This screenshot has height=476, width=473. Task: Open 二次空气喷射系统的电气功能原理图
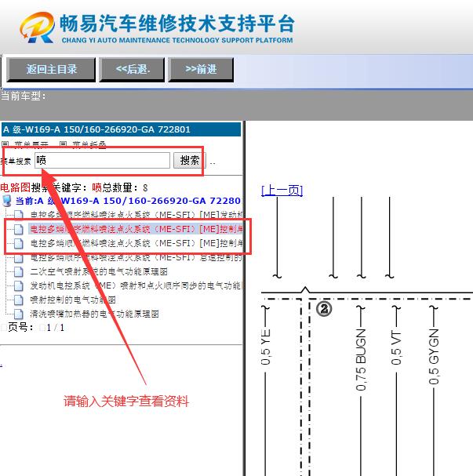tap(99, 271)
